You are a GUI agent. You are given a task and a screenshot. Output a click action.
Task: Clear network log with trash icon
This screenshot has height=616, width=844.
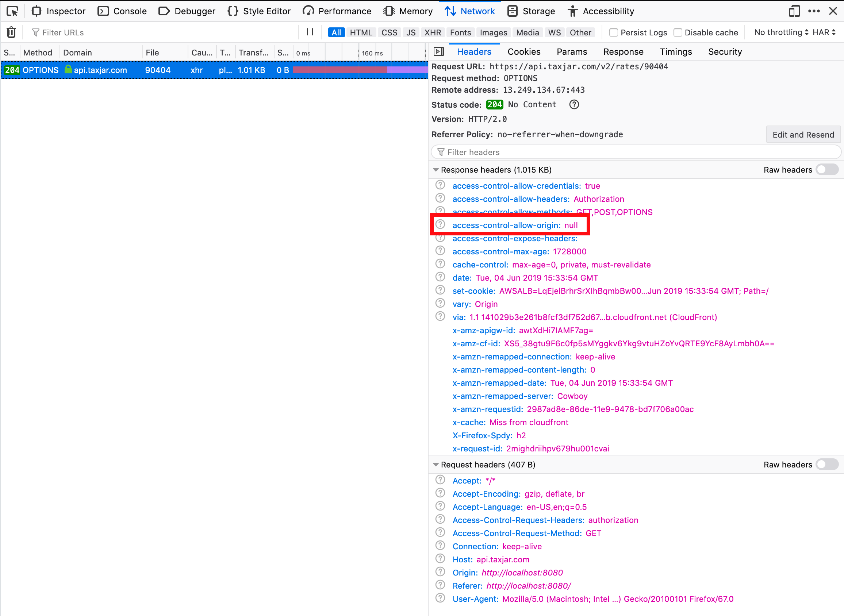[11, 32]
